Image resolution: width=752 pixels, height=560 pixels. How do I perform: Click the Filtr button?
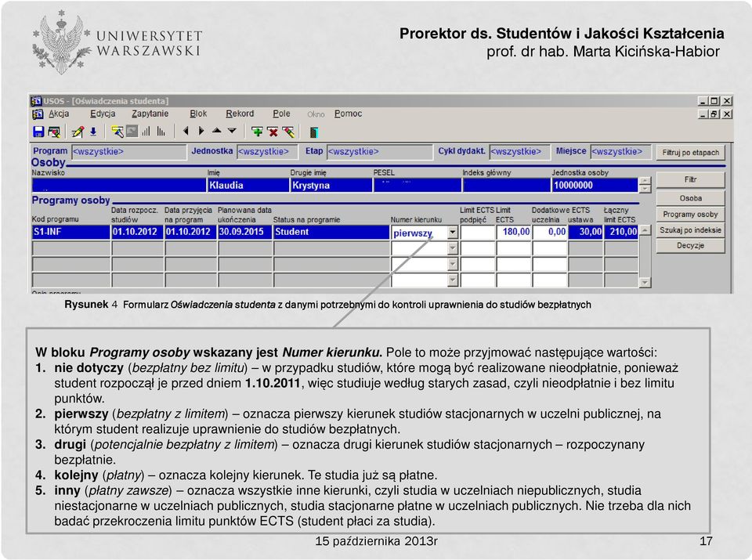click(x=691, y=179)
